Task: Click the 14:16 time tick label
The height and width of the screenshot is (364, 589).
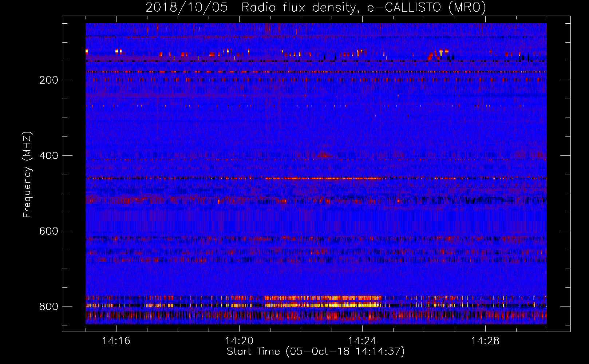Action: (116, 341)
